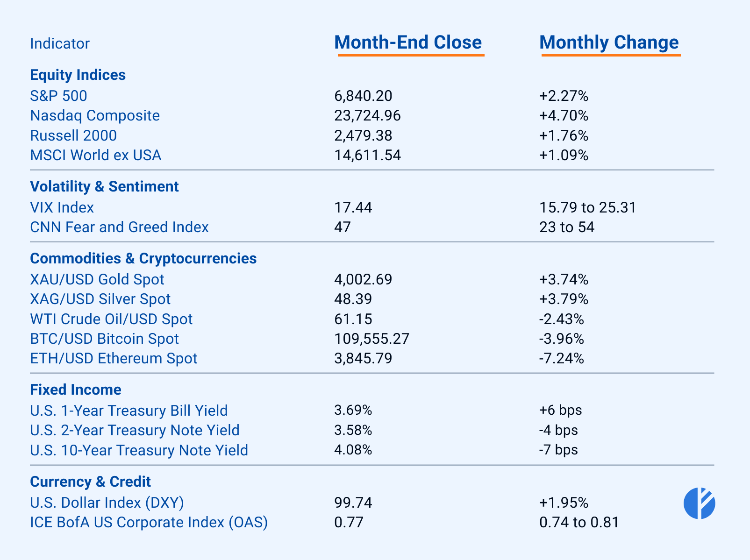Click the Ethereum monthly change -7.24%

[x=561, y=358]
